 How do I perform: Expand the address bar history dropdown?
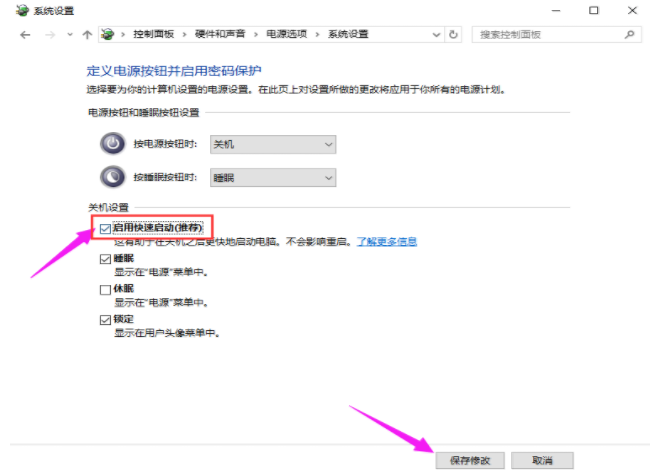(435, 34)
